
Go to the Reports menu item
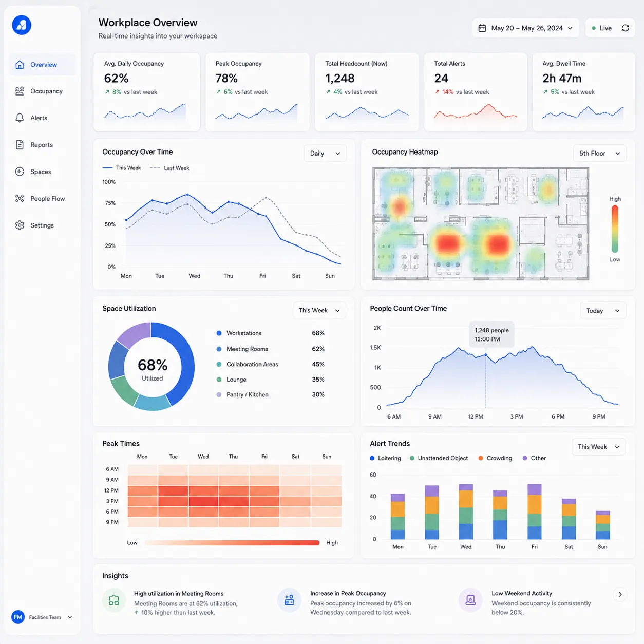[42, 145]
